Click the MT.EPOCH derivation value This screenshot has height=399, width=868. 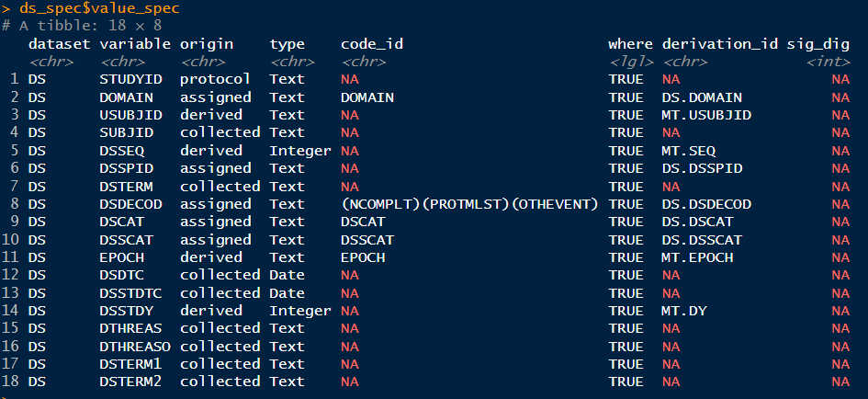[x=697, y=257]
